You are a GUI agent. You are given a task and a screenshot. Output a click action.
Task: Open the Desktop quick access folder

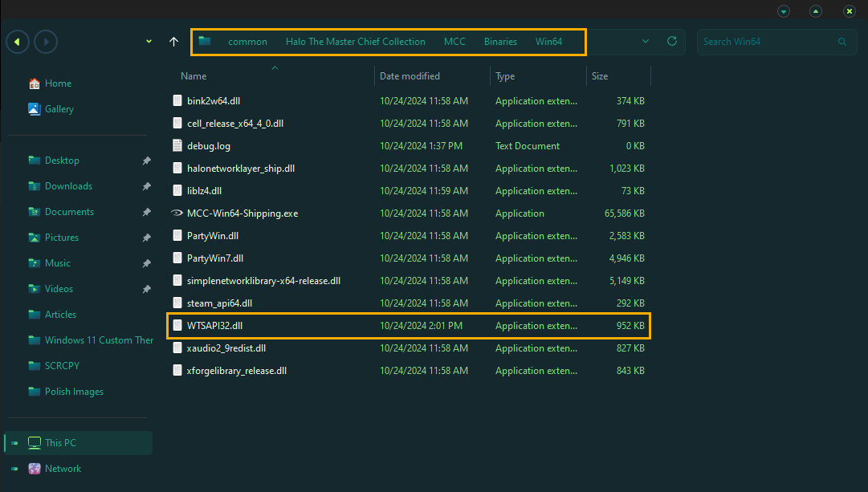pos(62,161)
